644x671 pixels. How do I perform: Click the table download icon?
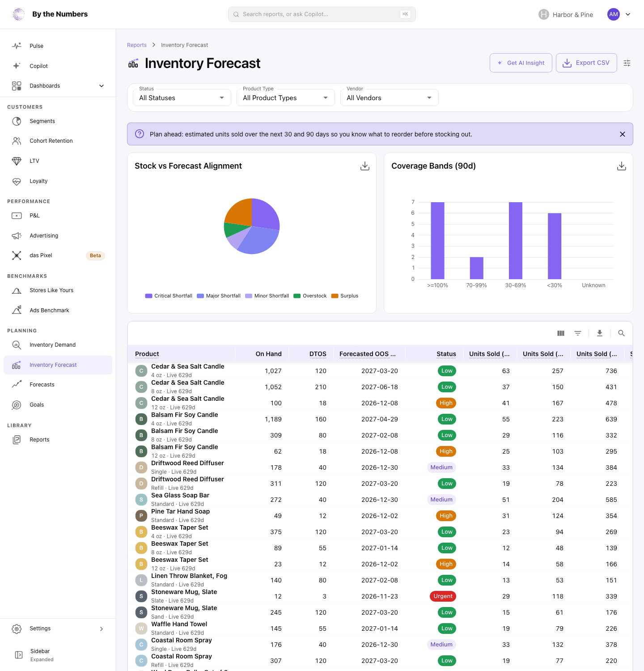pos(600,333)
